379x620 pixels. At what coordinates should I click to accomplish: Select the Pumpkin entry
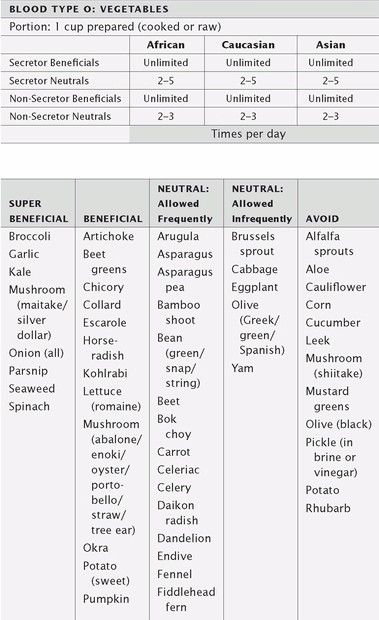click(x=106, y=599)
